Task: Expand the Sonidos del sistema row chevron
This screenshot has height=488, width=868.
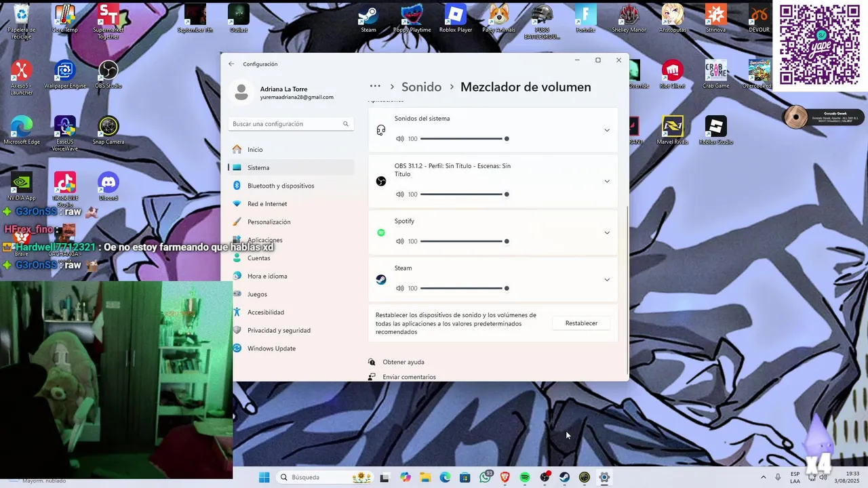Action: pyautogui.click(x=607, y=130)
